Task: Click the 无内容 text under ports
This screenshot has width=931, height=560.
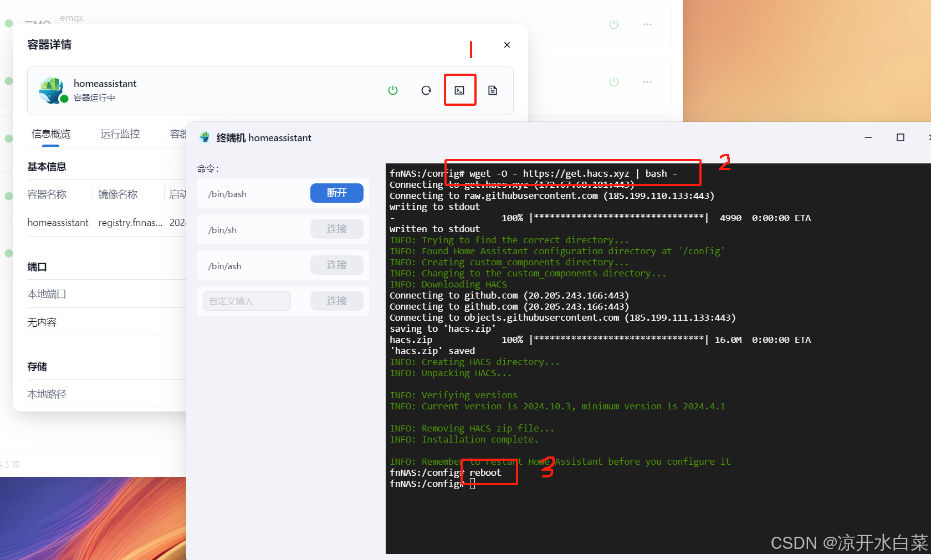Action: pos(42,322)
